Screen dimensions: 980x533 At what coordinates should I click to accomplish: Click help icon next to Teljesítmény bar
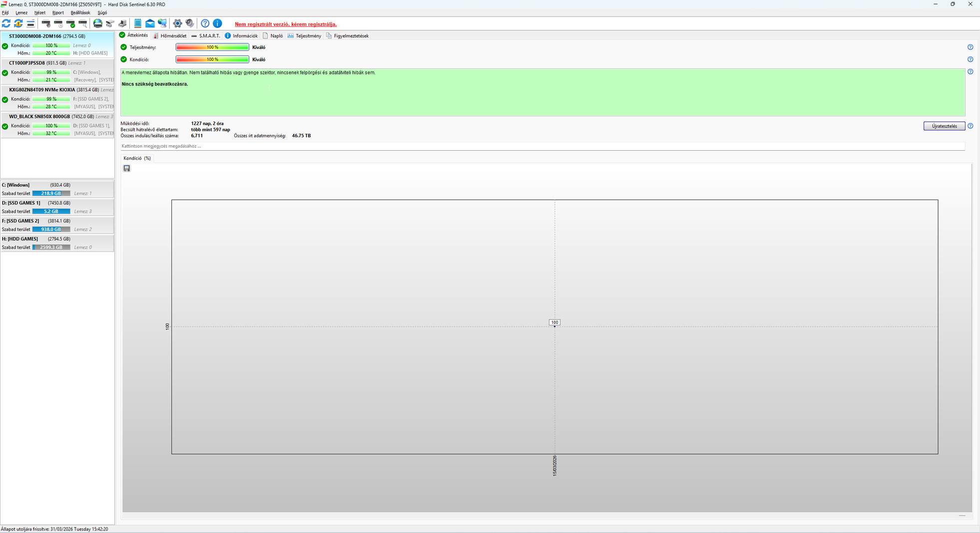pos(970,47)
